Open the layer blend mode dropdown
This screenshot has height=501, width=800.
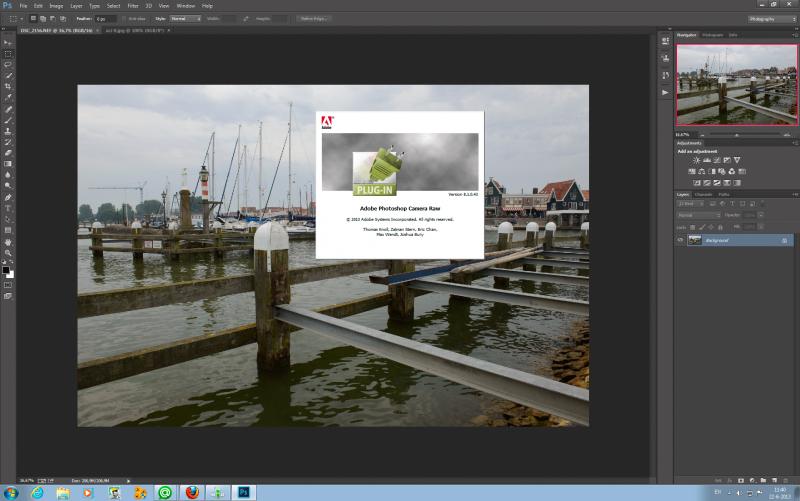pyautogui.click(x=699, y=215)
